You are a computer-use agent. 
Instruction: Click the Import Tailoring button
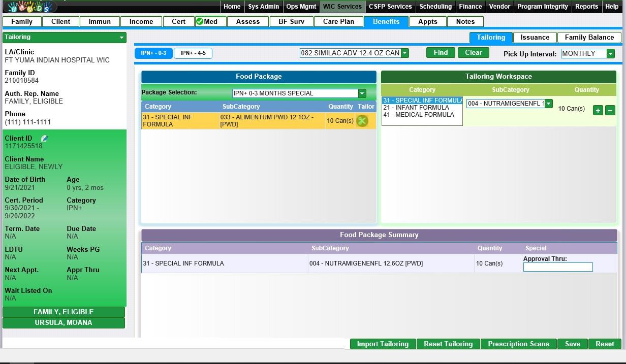tap(383, 344)
